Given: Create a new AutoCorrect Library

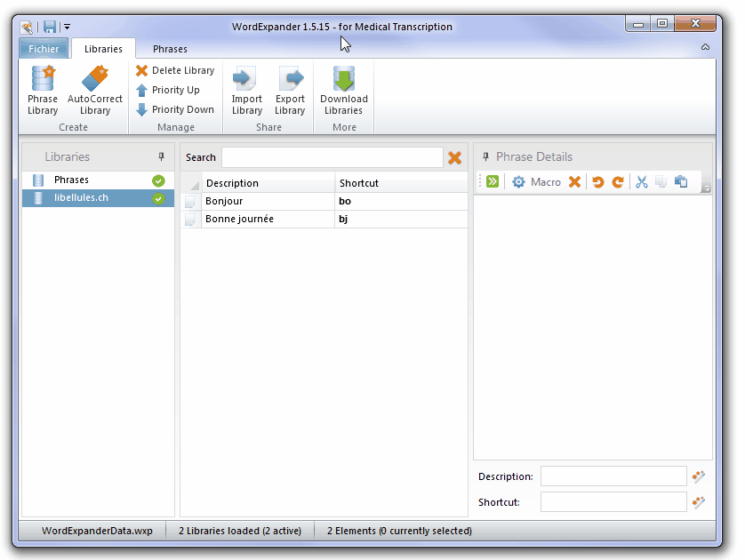Looking at the screenshot, I should (x=95, y=91).
